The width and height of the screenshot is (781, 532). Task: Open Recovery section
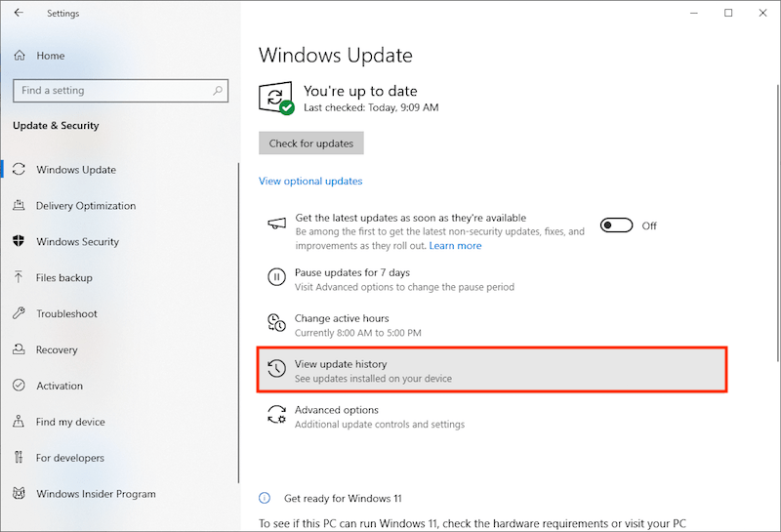click(57, 349)
